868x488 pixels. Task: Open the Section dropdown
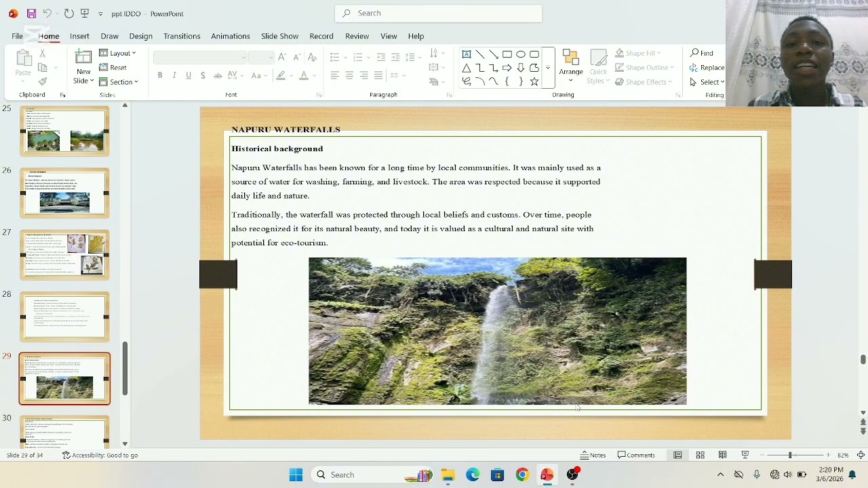click(119, 82)
